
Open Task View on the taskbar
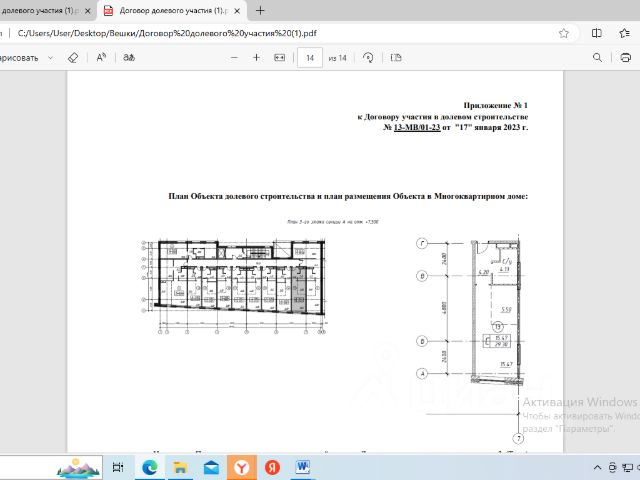pos(118,467)
